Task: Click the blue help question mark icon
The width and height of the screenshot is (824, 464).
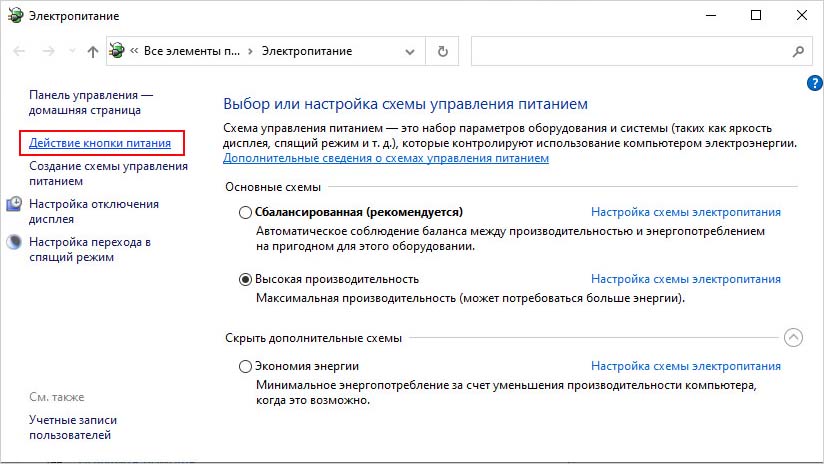Action: click(813, 84)
